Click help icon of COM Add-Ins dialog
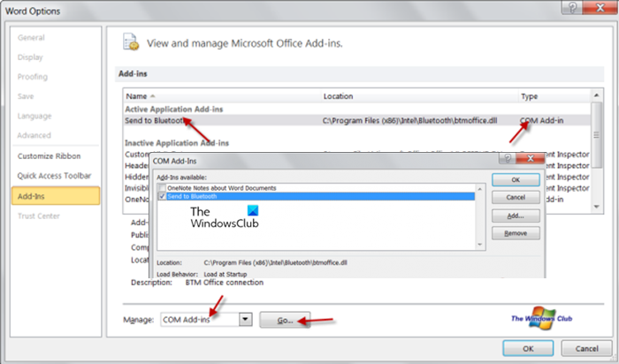The image size is (619, 364). (x=508, y=158)
